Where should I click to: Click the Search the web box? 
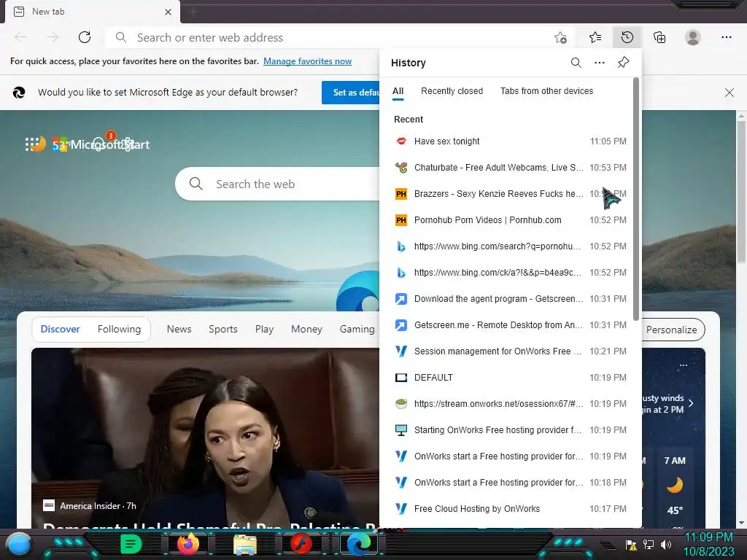[278, 184]
